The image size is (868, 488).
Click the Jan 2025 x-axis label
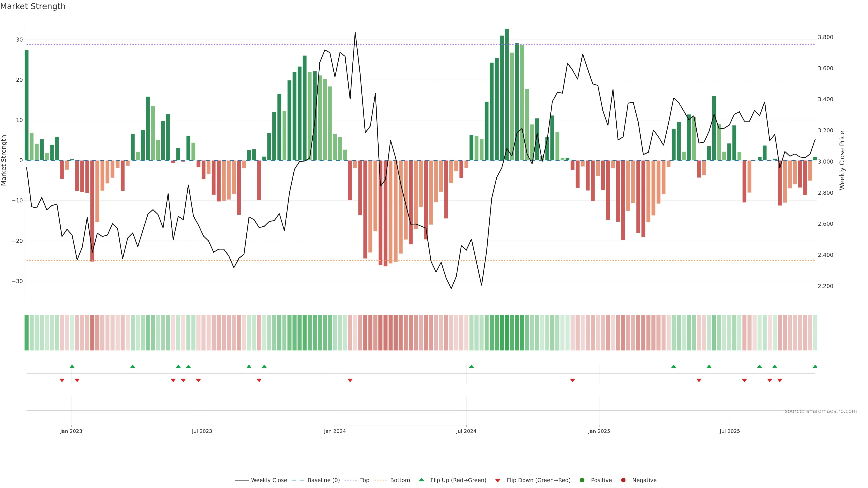click(599, 431)
